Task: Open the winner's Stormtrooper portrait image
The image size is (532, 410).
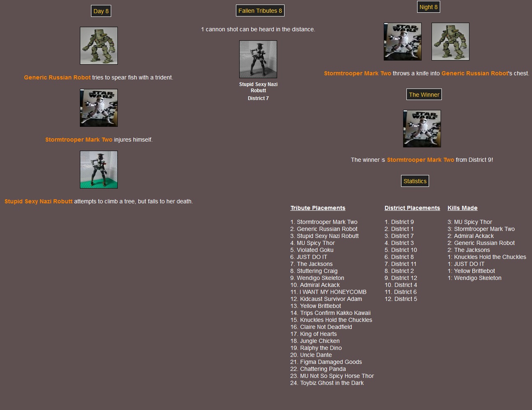Action: [422, 128]
